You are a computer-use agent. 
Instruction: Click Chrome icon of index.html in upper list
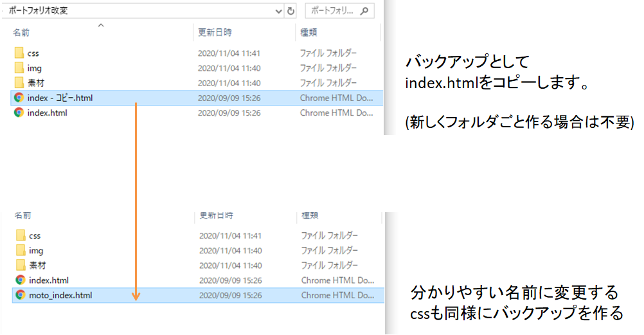click(19, 113)
